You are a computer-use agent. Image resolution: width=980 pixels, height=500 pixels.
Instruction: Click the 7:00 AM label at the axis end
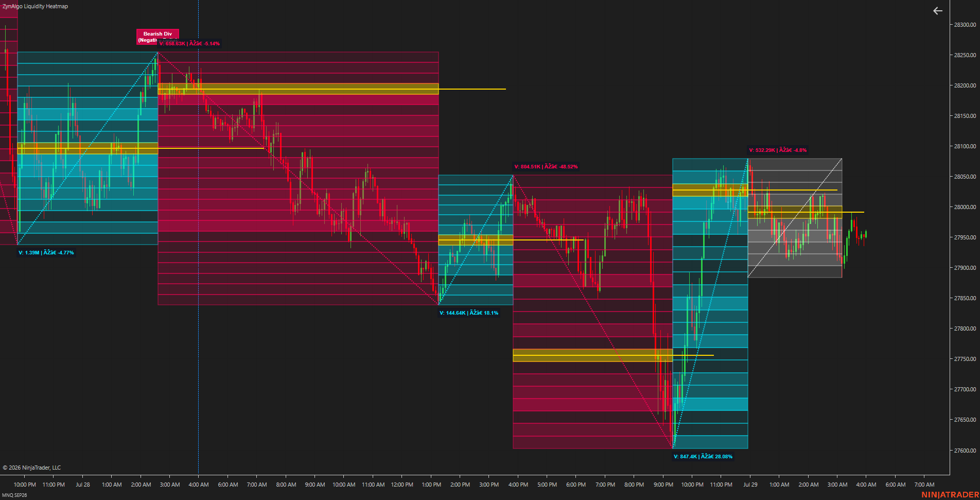click(924, 485)
